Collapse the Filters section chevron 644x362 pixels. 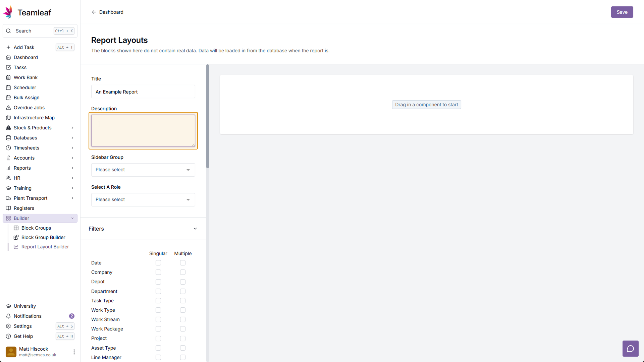tap(195, 229)
